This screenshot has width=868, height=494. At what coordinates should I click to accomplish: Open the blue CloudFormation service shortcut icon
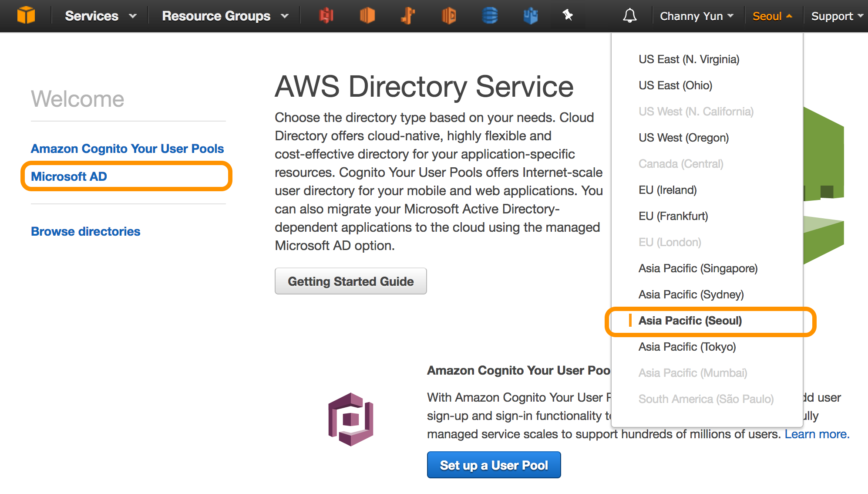(531, 16)
